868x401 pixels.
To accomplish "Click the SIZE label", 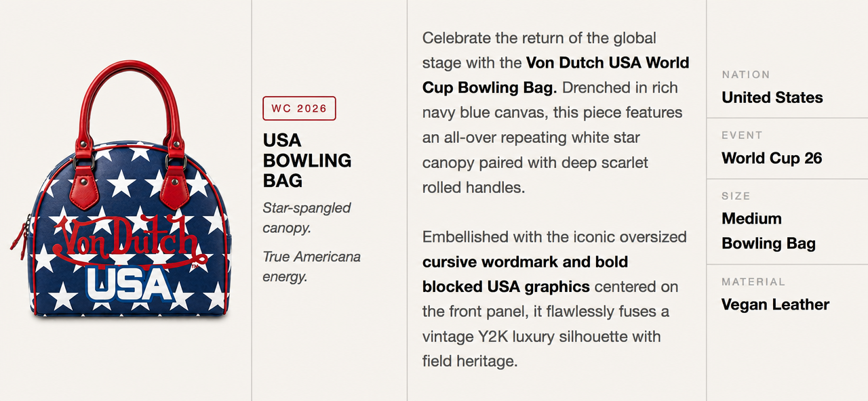I will click(x=736, y=196).
